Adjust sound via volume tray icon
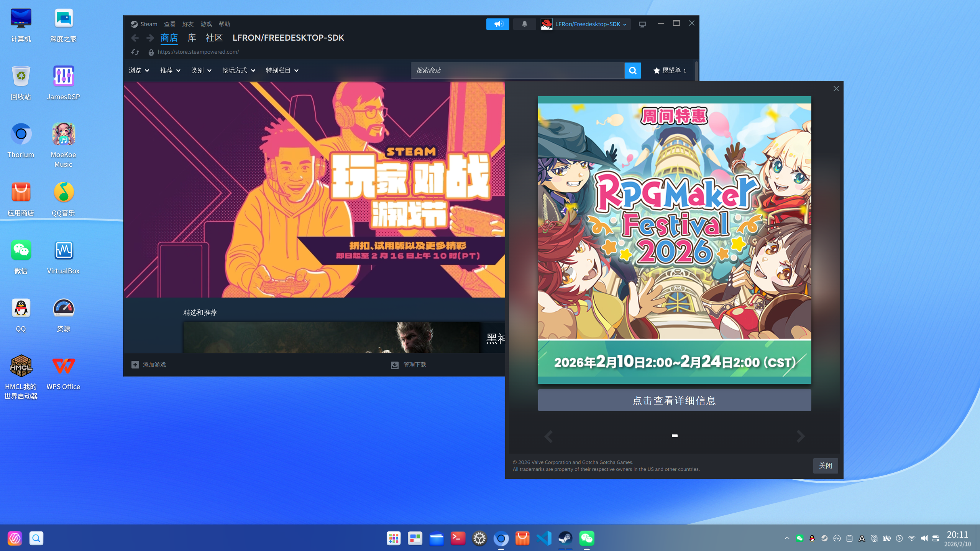The width and height of the screenshot is (980, 551). (x=924, y=538)
